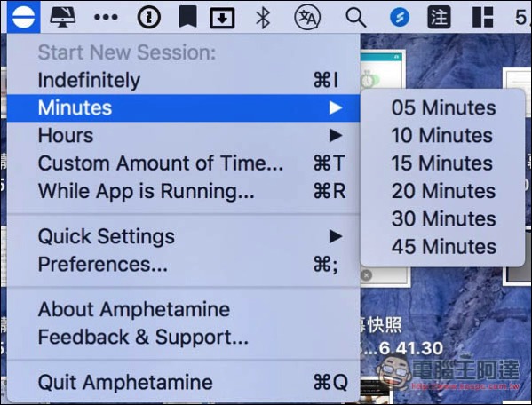Expand the Hours submenu arrow
This screenshot has width=532, height=405.
pyautogui.click(x=336, y=136)
